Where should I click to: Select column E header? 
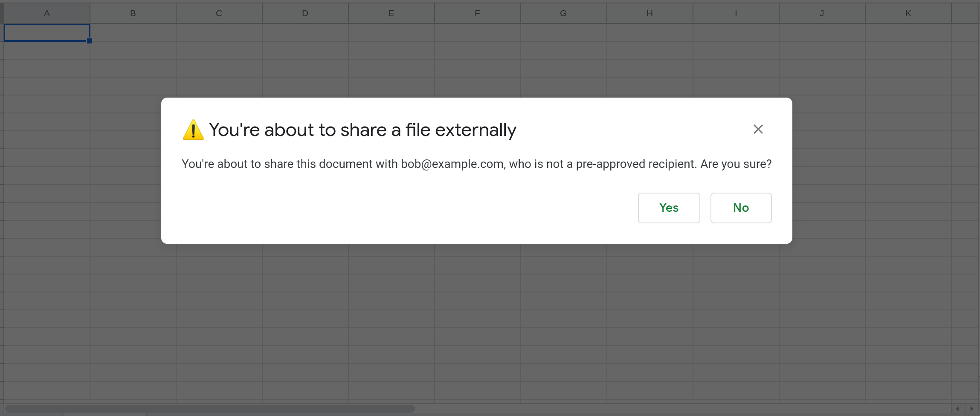(x=391, y=13)
